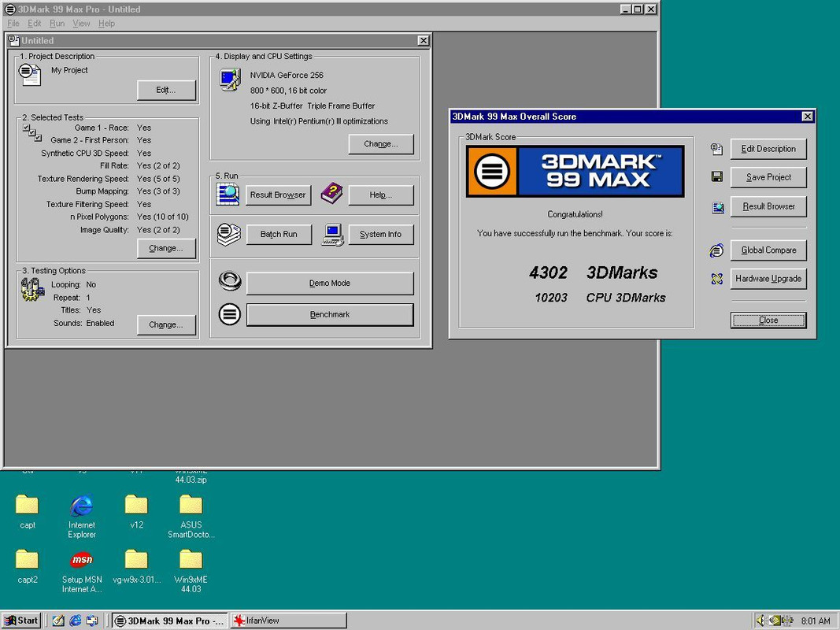Start Demo Mode
Screen dimensions: 840x630
(x=330, y=283)
